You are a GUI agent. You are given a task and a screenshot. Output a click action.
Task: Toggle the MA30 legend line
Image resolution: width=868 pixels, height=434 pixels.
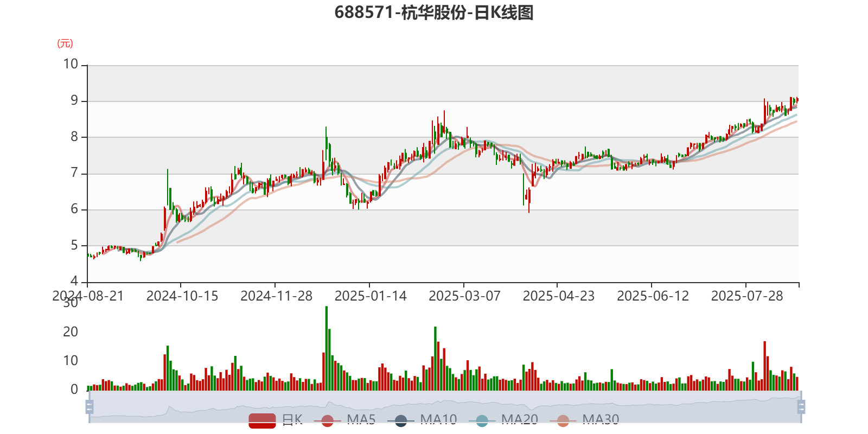(584, 420)
